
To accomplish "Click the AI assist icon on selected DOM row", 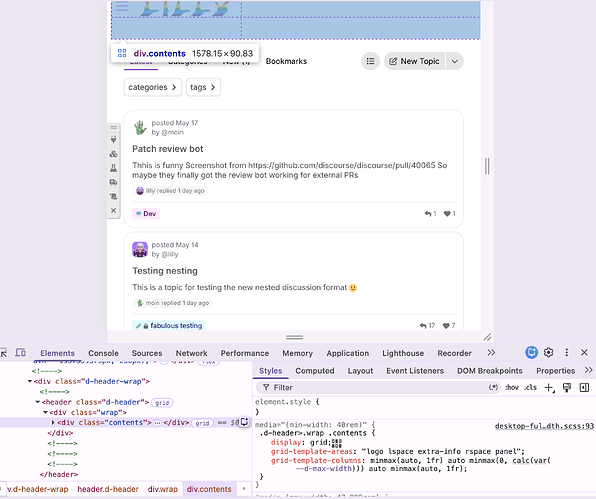I will point(244,422).
